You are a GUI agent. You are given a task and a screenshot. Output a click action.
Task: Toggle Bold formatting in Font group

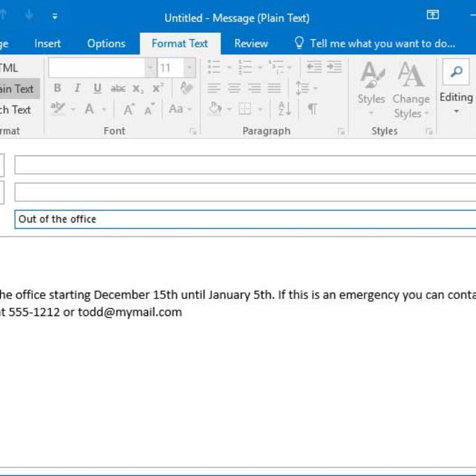[58, 88]
